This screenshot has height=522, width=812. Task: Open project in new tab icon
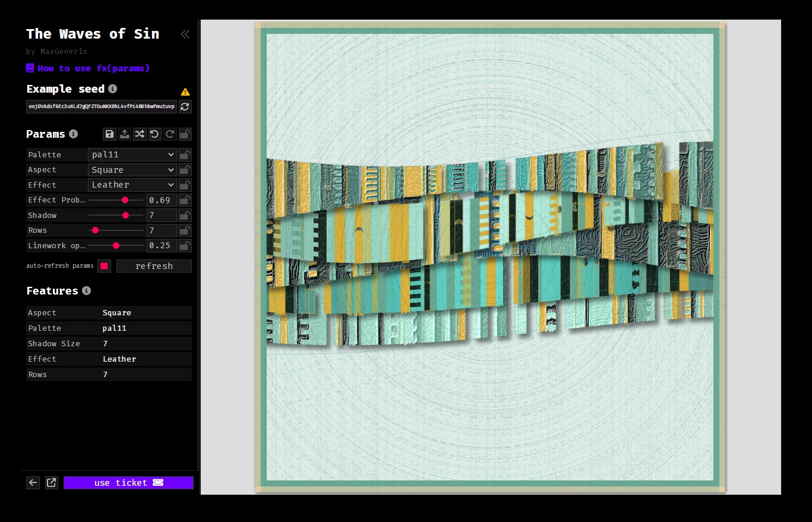click(52, 483)
